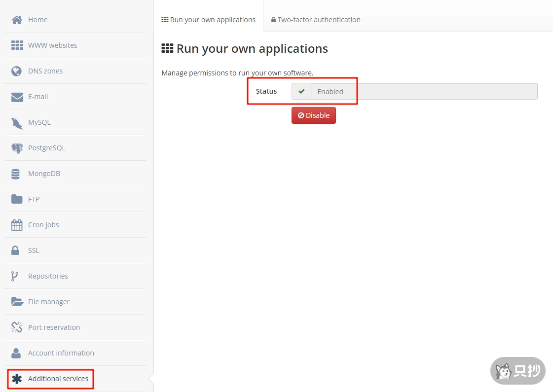The width and height of the screenshot is (553, 392).
Task: Switch to Two-factor authentication tab
Action: [x=315, y=20]
